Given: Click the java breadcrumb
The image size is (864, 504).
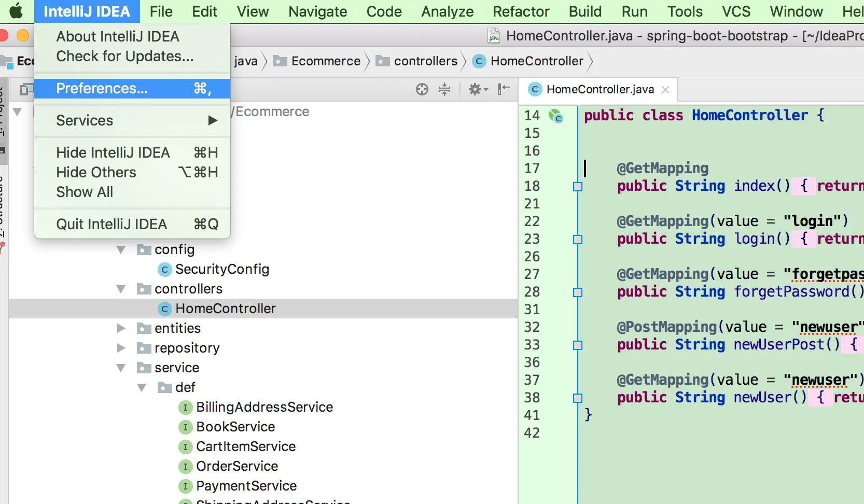Looking at the screenshot, I should coord(246,61).
